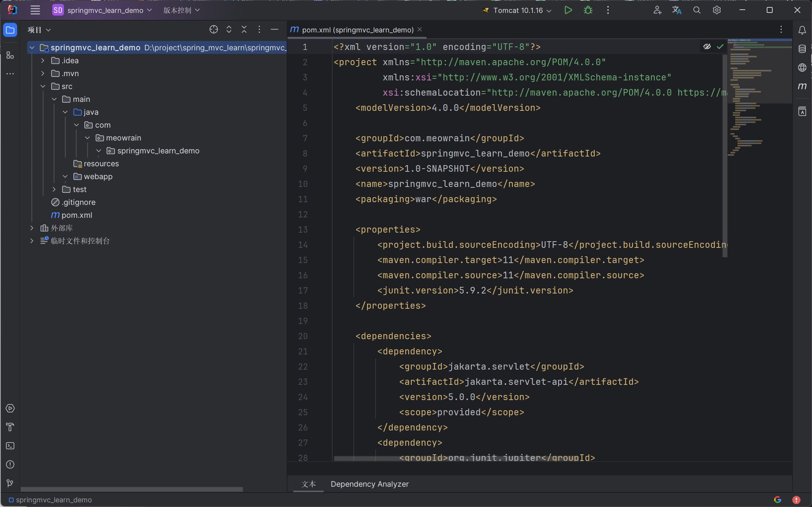This screenshot has height=507, width=812.
Task: Collapse all project tree nodes
Action: [x=244, y=30]
